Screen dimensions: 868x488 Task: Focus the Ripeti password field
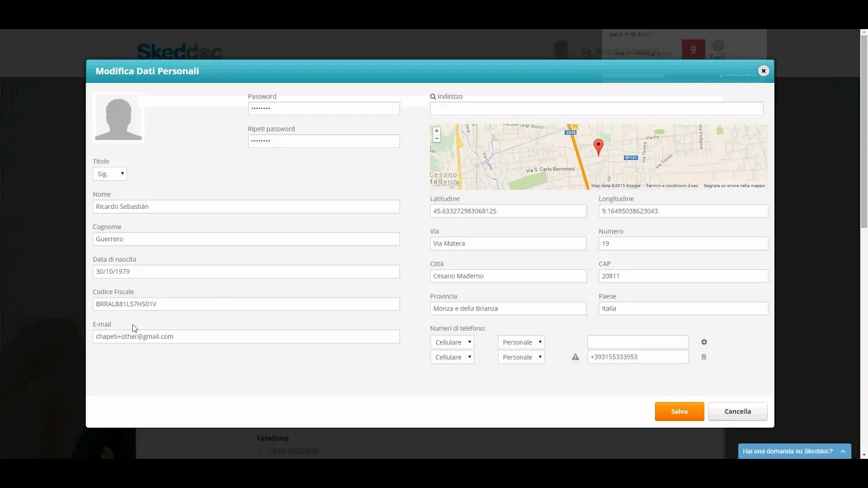pos(323,141)
